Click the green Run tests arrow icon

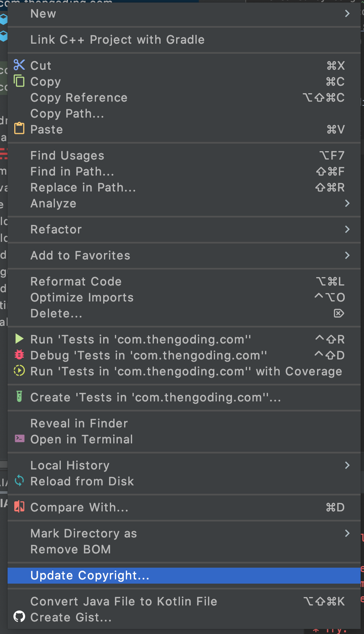pos(19,339)
